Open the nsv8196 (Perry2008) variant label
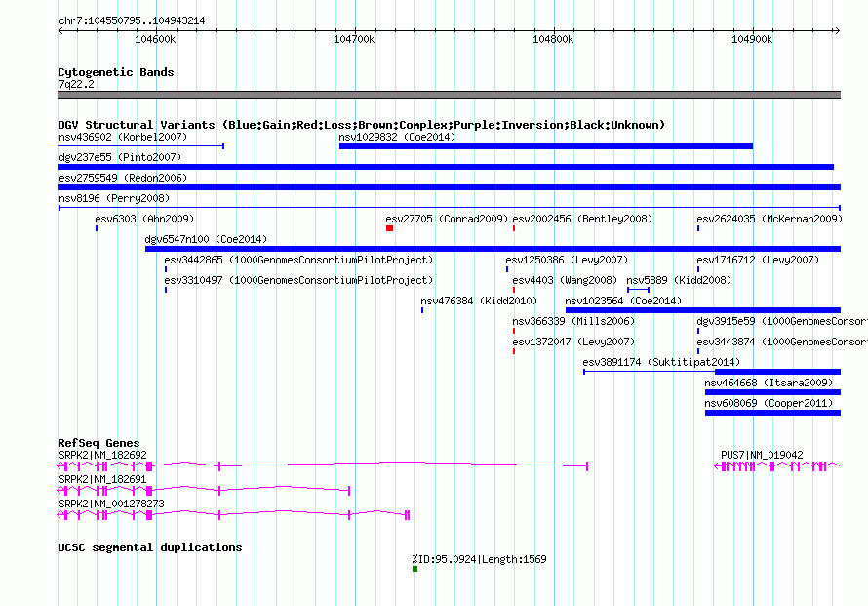This screenshot has width=868, height=606. click(114, 198)
